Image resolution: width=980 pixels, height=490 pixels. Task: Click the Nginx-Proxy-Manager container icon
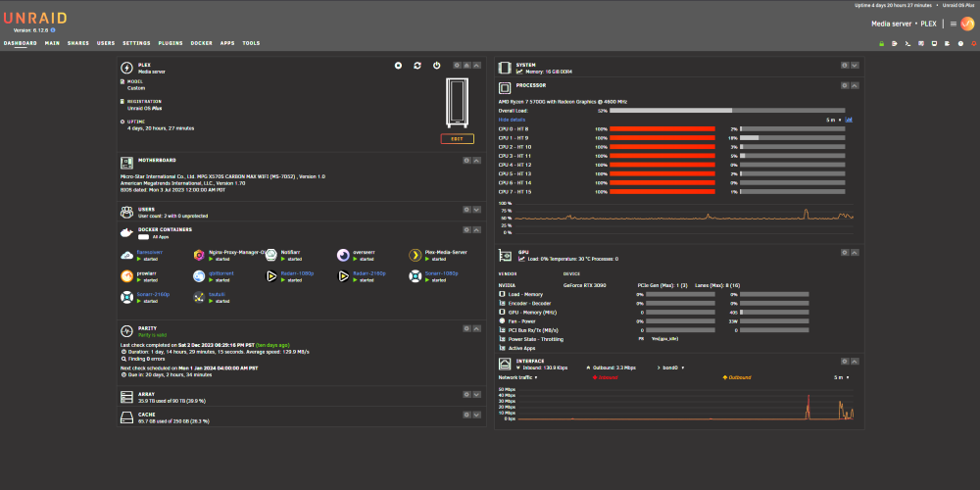pyautogui.click(x=199, y=255)
